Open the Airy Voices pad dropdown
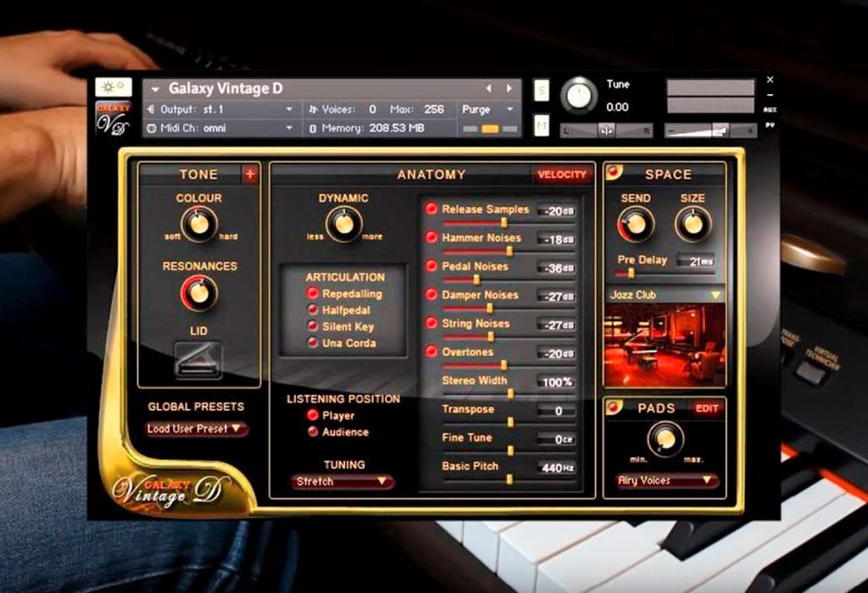The image size is (868, 593). [x=666, y=480]
